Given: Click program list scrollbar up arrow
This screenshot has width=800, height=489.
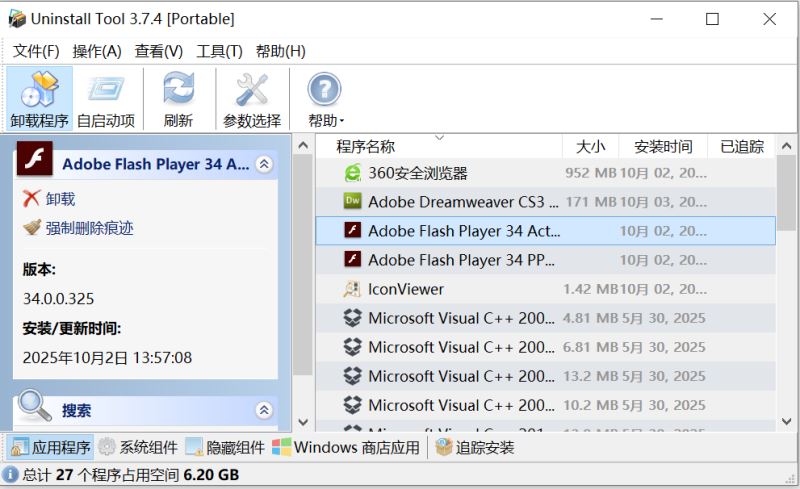Looking at the screenshot, I should click(x=786, y=146).
